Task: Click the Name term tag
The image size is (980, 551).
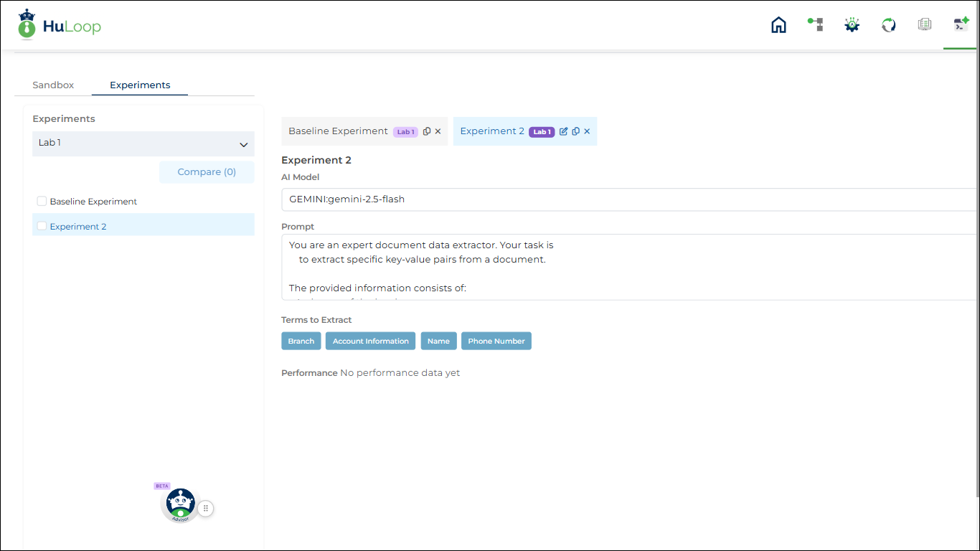Action: (x=438, y=341)
